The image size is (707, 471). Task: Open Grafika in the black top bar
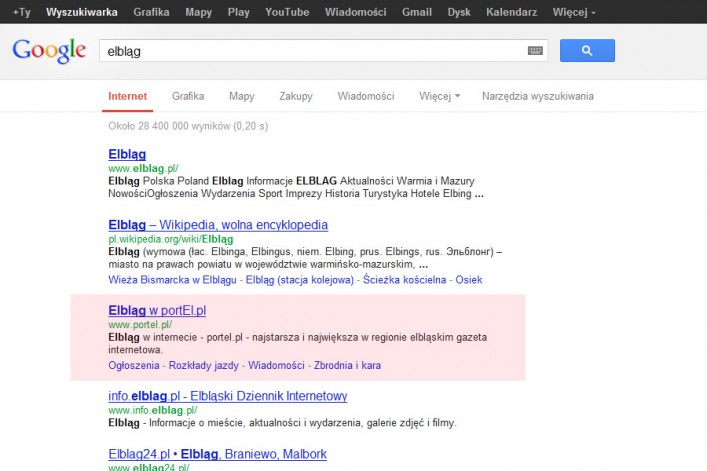pyautogui.click(x=152, y=12)
